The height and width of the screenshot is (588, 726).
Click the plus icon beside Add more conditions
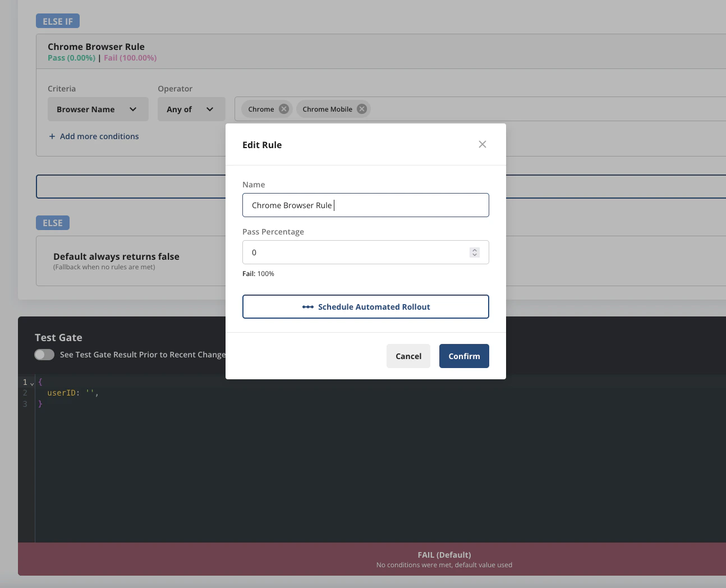(52, 136)
